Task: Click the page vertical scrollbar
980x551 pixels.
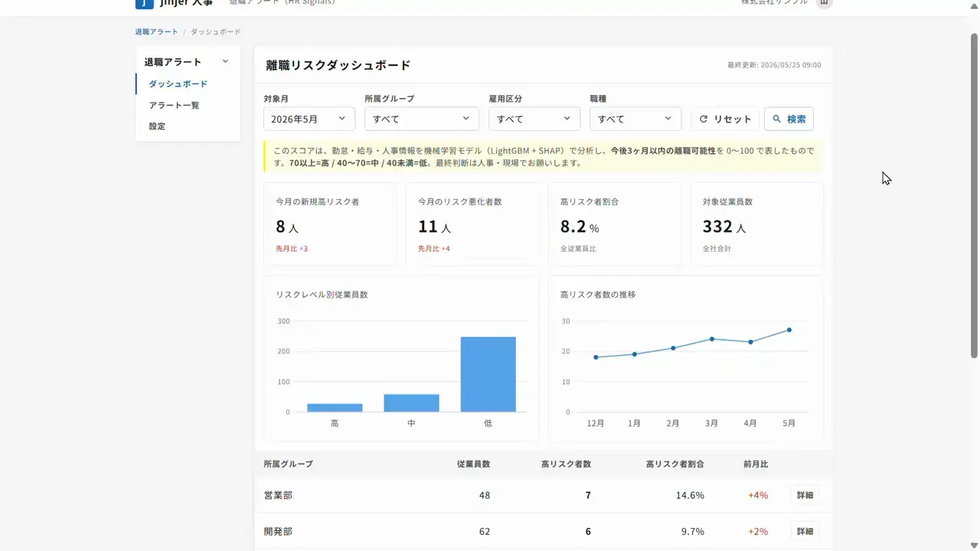Action: coord(974,195)
